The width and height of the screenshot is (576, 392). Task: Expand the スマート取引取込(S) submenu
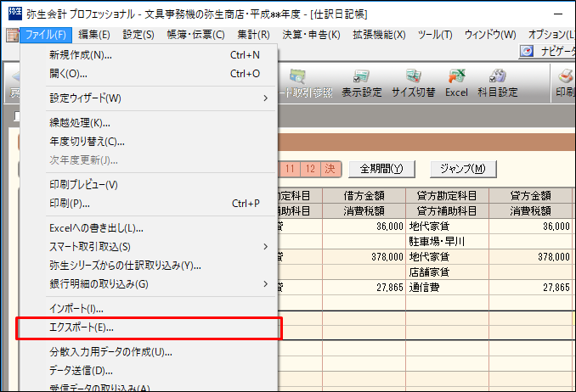click(161, 247)
